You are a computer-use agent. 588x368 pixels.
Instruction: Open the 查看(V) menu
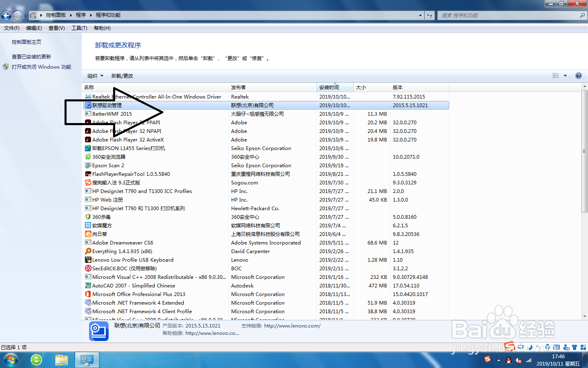coord(56,28)
